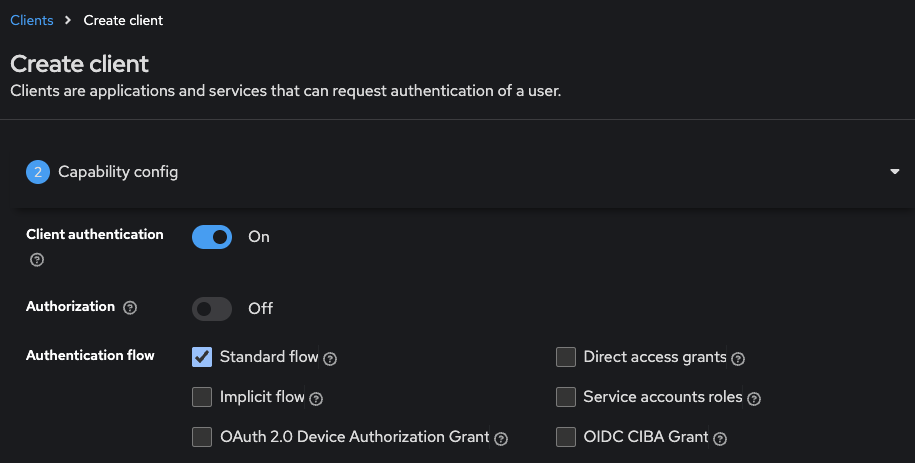Click help icon beside Direct access grants
Viewport: 915px width, 463px height.
[x=738, y=358]
